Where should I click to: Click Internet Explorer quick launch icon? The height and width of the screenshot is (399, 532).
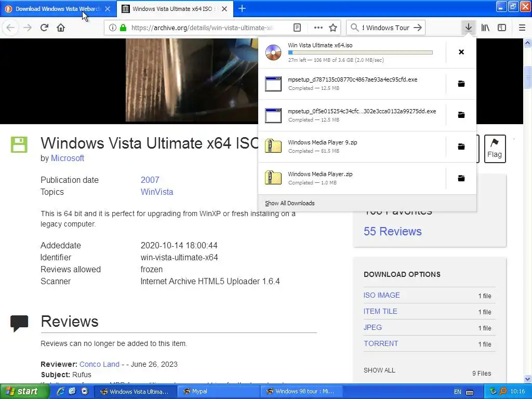[x=61, y=391]
